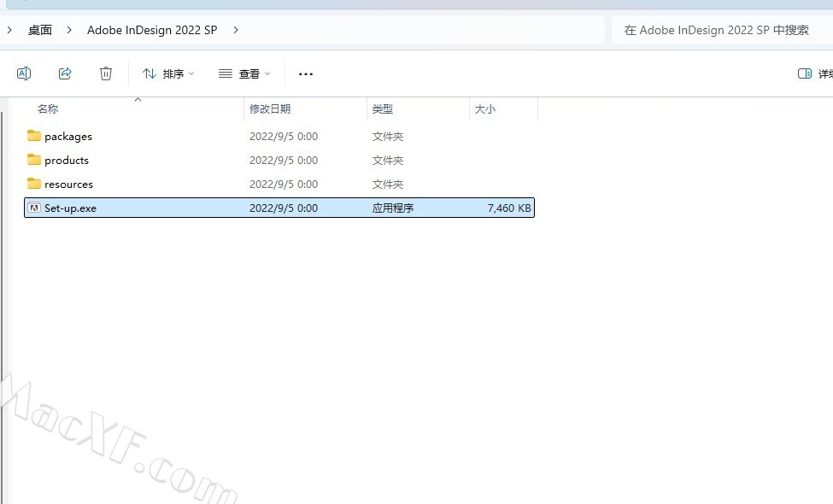Click the products folder icon
The height and width of the screenshot is (504, 833).
(x=34, y=160)
